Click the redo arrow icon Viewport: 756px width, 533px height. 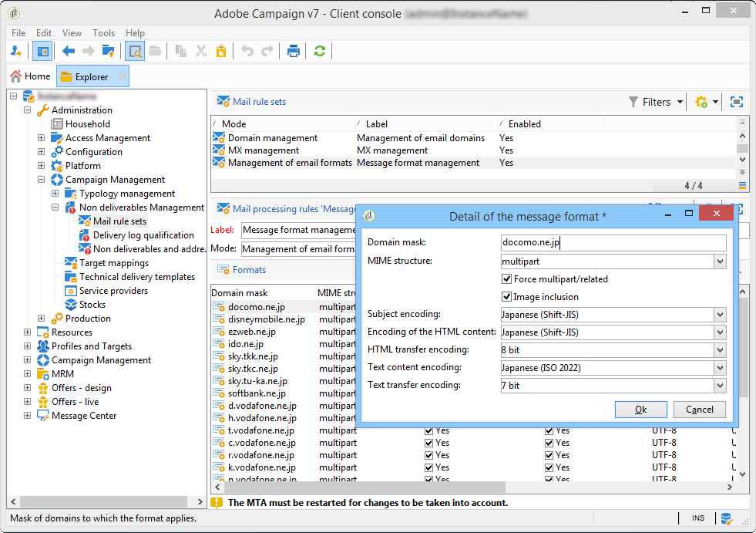(x=267, y=51)
